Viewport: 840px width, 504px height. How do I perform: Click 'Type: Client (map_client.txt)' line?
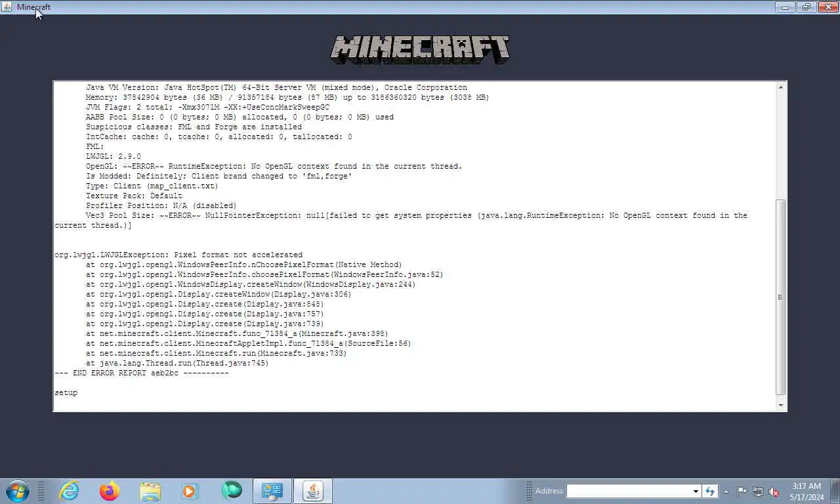pyautogui.click(x=152, y=186)
